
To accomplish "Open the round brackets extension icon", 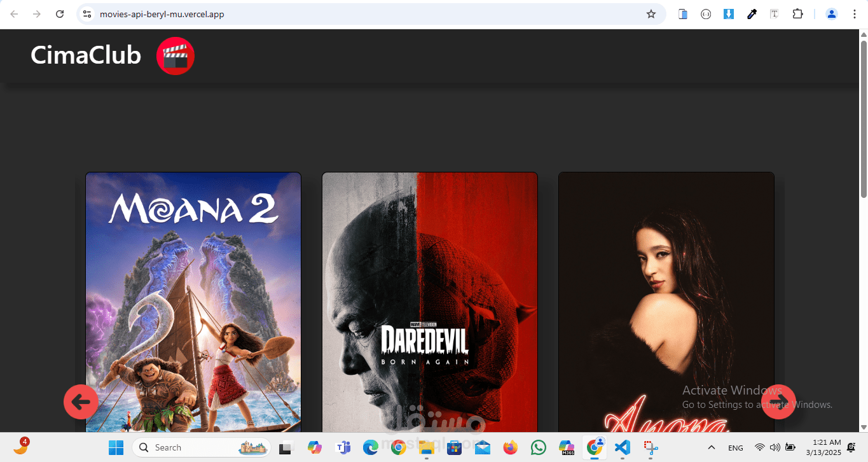I will tap(706, 14).
